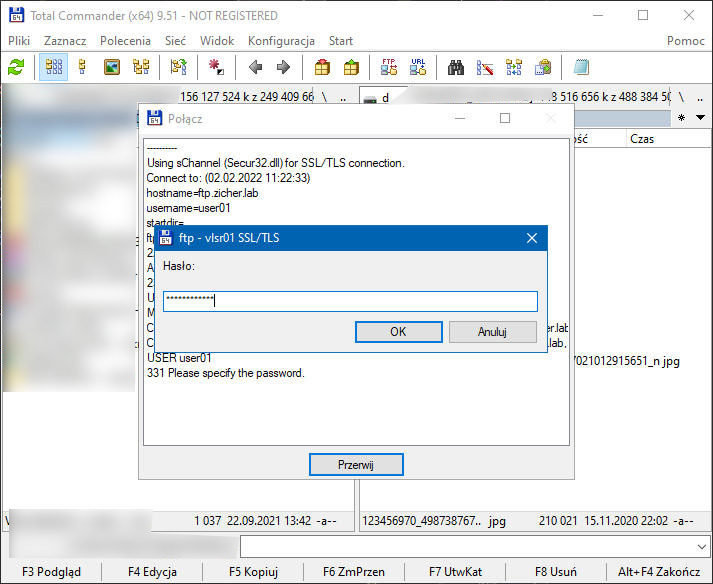Click the pack files gift box icon
The image size is (713, 584).
click(x=322, y=67)
